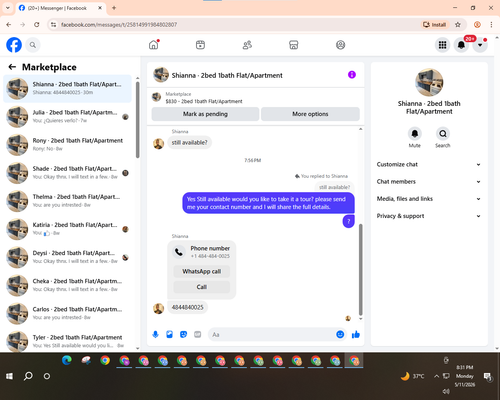This screenshot has width=500, height=400.
Task: Click the 'still available?' message from Shianna
Action: click(x=189, y=143)
